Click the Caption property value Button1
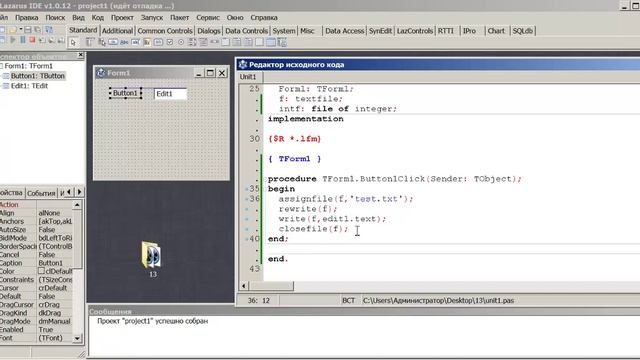This screenshot has width=640, height=360. (55, 263)
